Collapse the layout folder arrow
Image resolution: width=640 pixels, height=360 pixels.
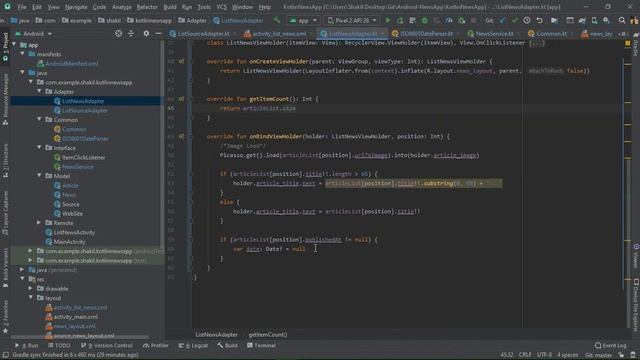(x=31, y=298)
